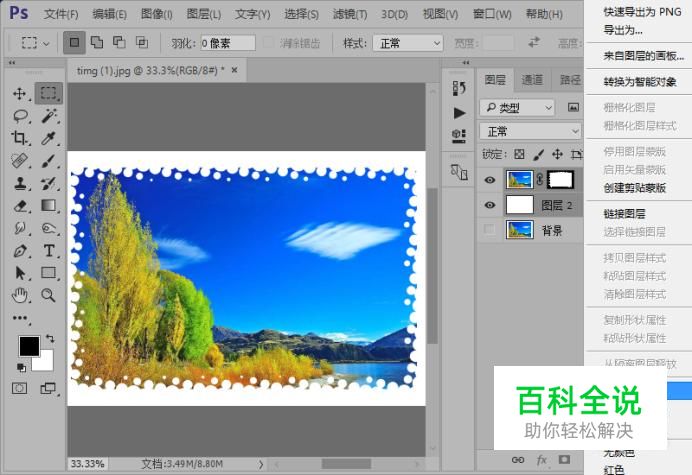Image resolution: width=692 pixels, height=475 pixels.
Task: Choose 快速导出为 PNG
Action: tap(643, 12)
